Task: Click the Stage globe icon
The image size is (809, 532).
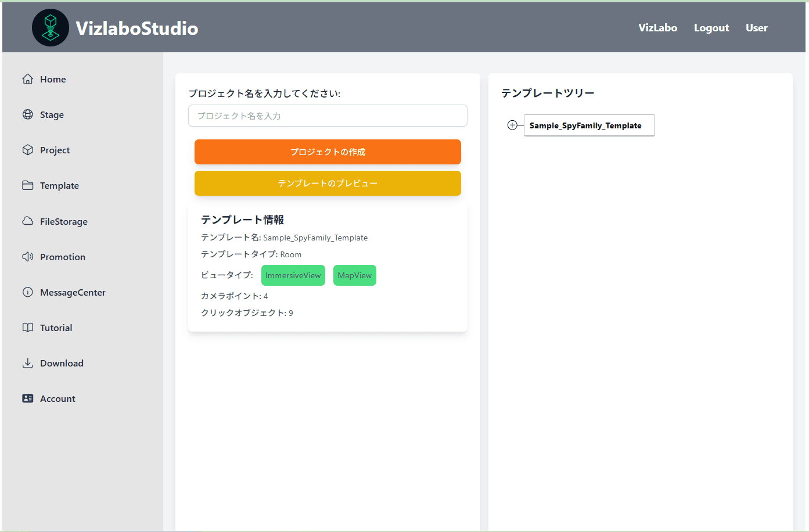Action: 27,114
